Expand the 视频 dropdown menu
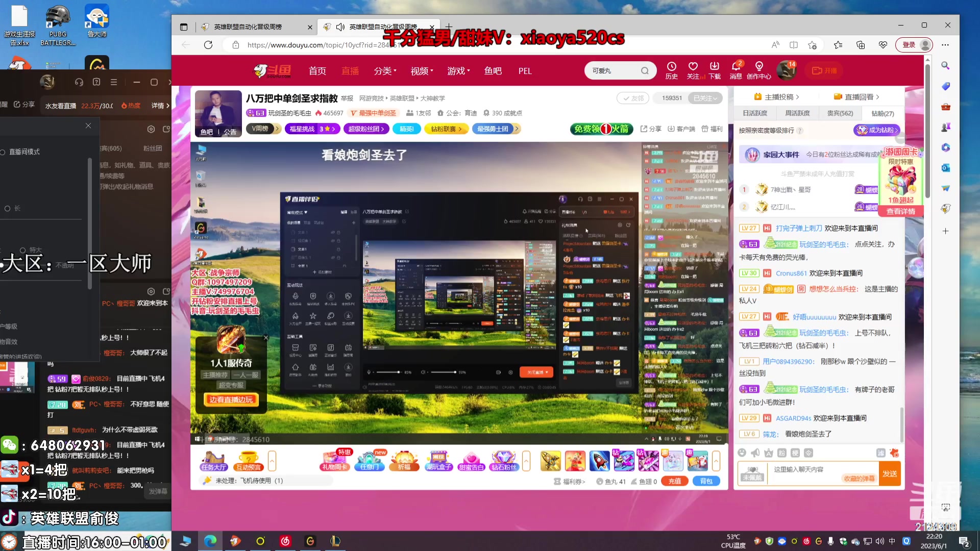The image size is (980, 551). click(422, 71)
